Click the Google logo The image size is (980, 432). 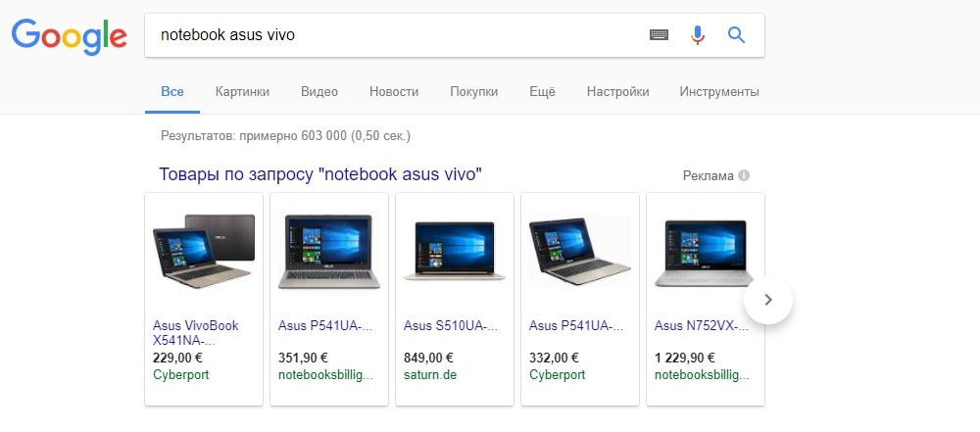click(70, 36)
